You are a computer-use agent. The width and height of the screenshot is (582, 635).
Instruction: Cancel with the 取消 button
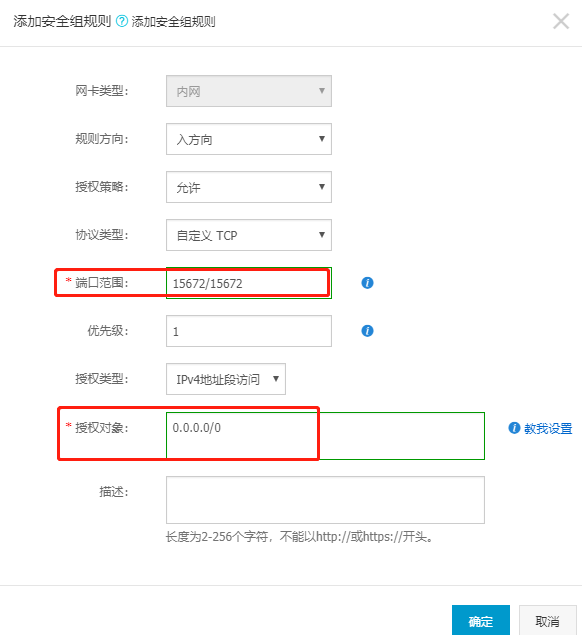click(548, 620)
